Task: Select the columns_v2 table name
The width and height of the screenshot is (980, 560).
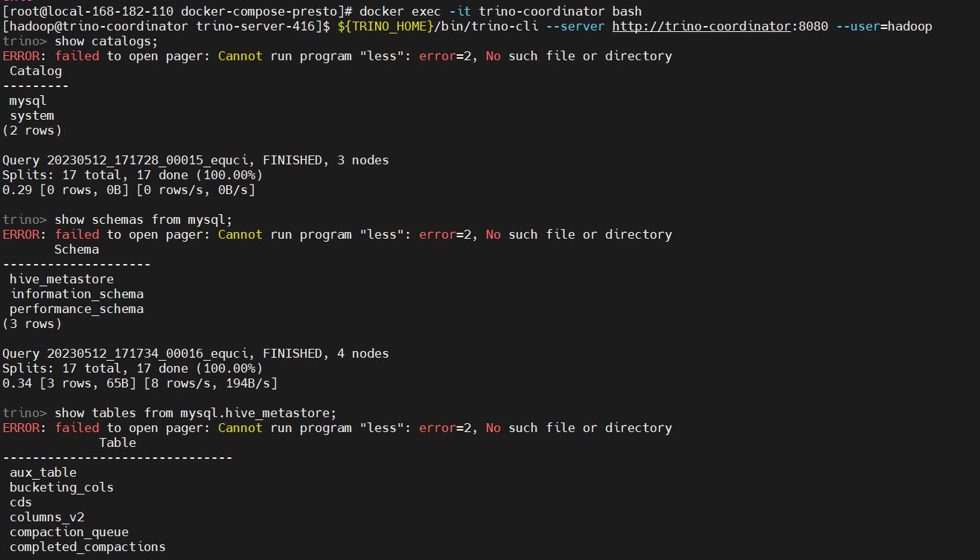Action: (46, 517)
